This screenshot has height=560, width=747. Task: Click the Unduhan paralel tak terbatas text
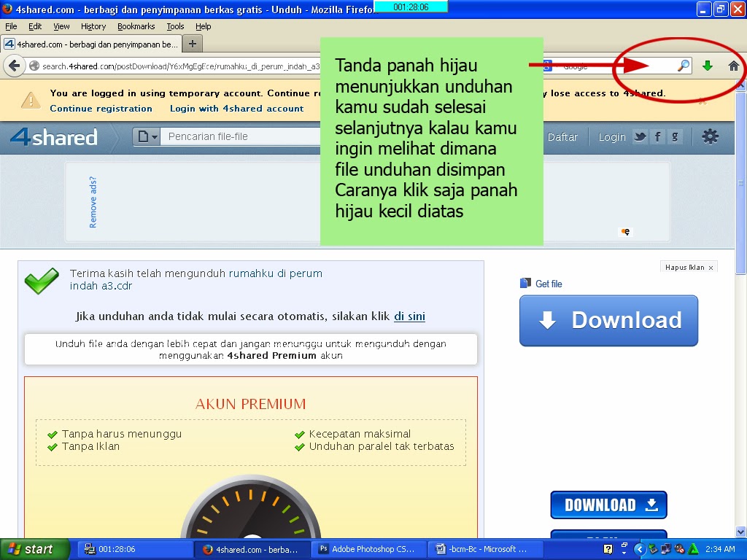382,446
